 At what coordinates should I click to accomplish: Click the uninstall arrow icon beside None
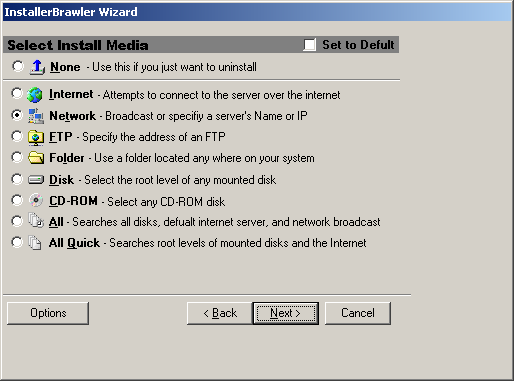37,67
